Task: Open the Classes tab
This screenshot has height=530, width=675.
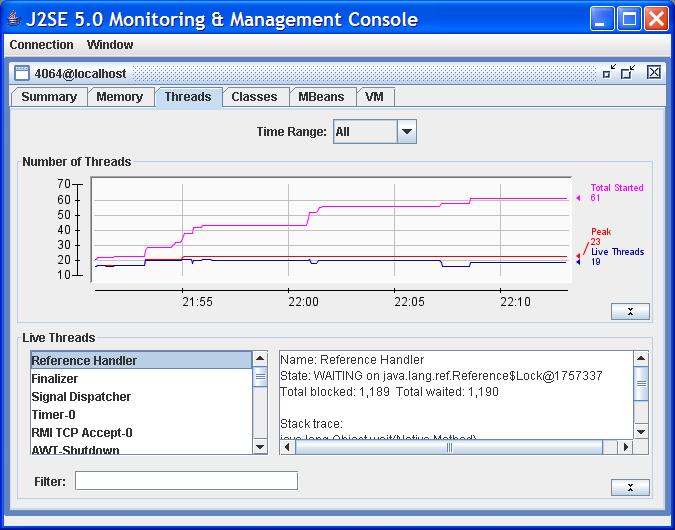Action: click(254, 97)
